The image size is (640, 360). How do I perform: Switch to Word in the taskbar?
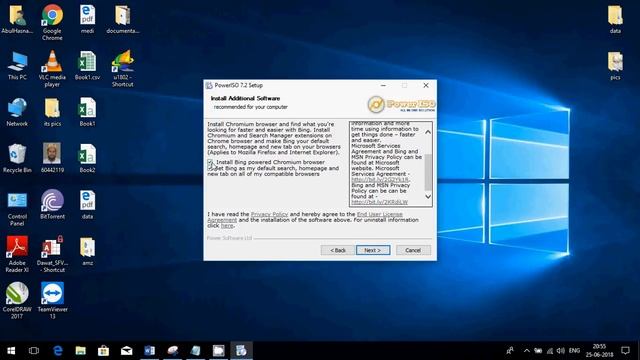pyautogui.click(x=149, y=351)
